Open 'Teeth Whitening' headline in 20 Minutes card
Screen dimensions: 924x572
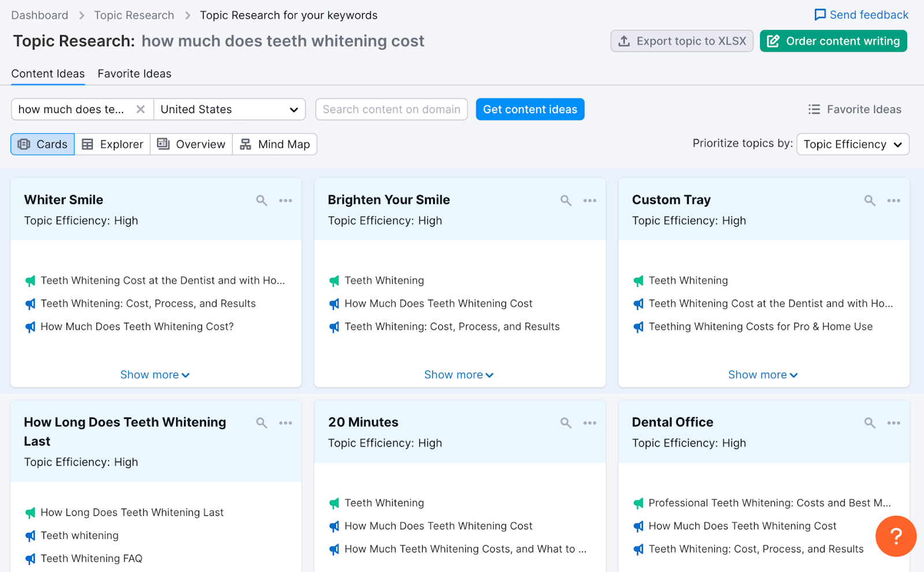384,503
